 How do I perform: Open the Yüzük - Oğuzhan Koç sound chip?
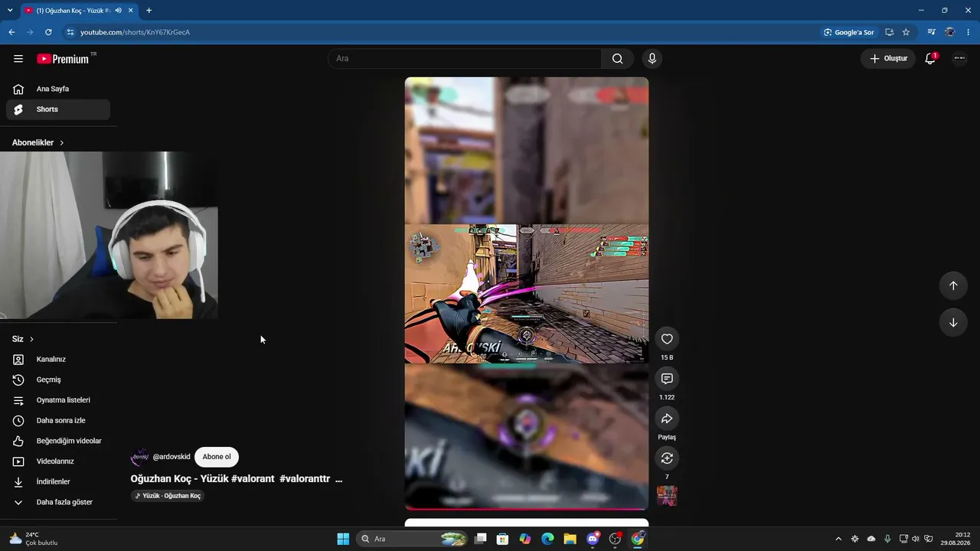[x=168, y=496]
